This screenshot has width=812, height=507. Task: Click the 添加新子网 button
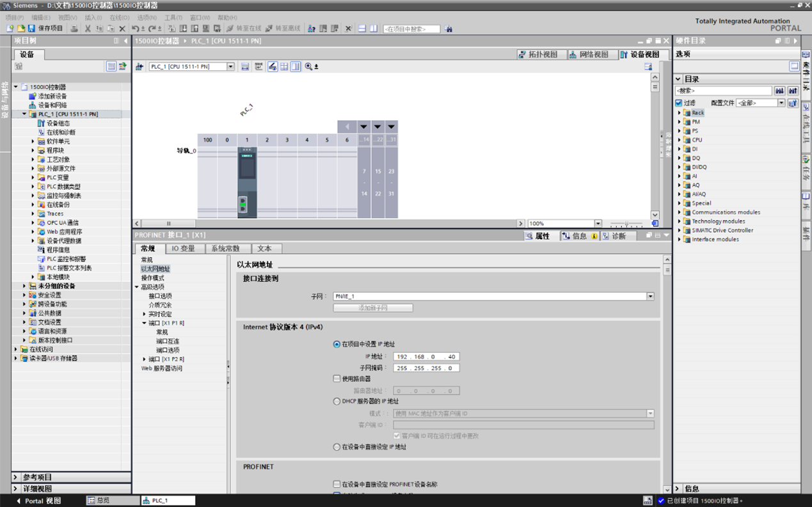click(x=373, y=308)
